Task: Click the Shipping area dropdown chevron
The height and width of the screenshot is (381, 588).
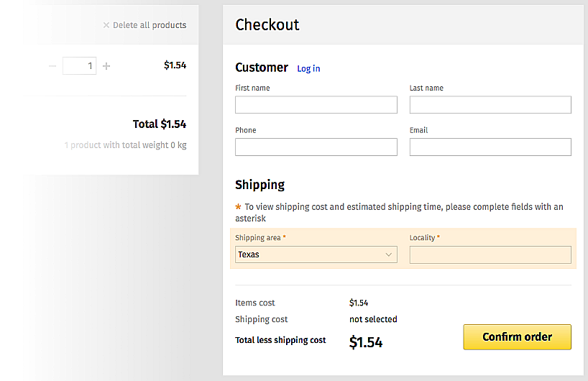Action: [x=389, y=254]
